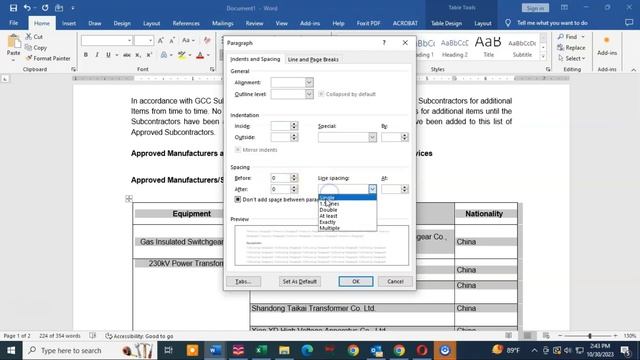Choose Multiple line spacing
The width and height of the screenshot is (640, 360).
click(x=347, y=228)
